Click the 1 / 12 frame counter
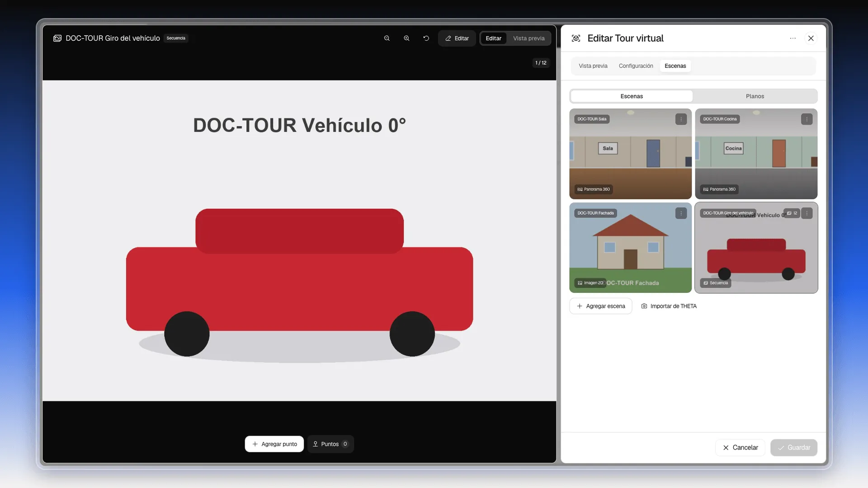This screenshot has height=488, width=868. [541, 63]
